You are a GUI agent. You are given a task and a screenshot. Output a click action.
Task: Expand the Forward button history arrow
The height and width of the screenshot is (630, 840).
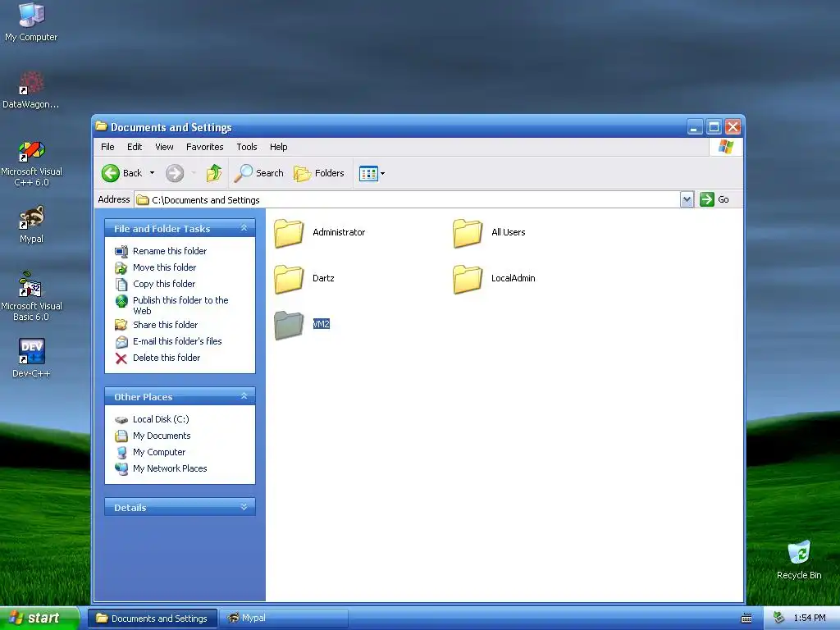pyautogui.click(x=194, y=173)
